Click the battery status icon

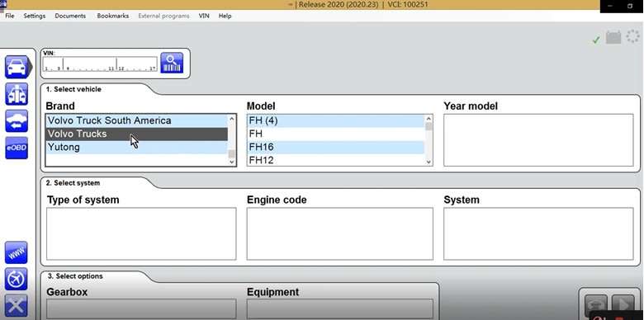[x=613, y=38]
